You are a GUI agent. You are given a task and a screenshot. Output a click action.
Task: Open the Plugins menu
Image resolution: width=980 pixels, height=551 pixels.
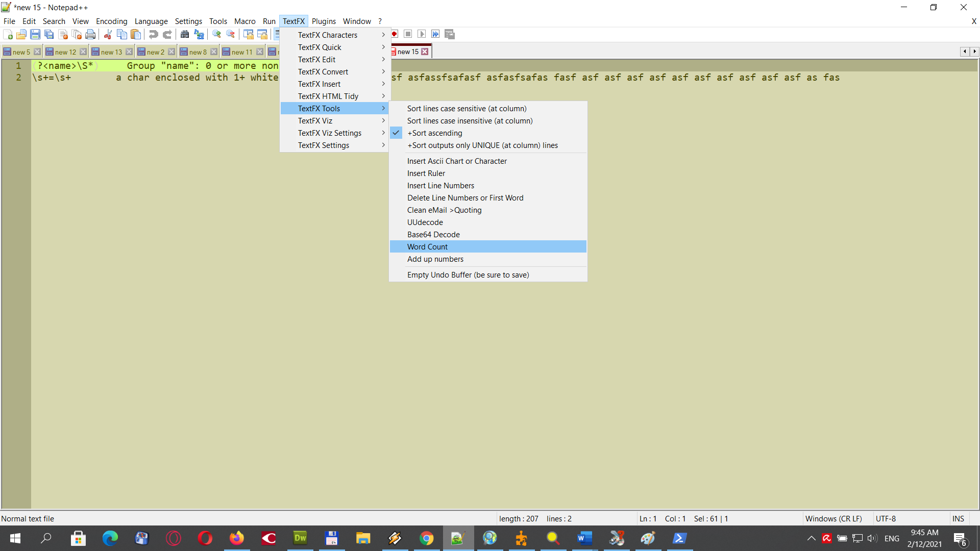[324, 21]
